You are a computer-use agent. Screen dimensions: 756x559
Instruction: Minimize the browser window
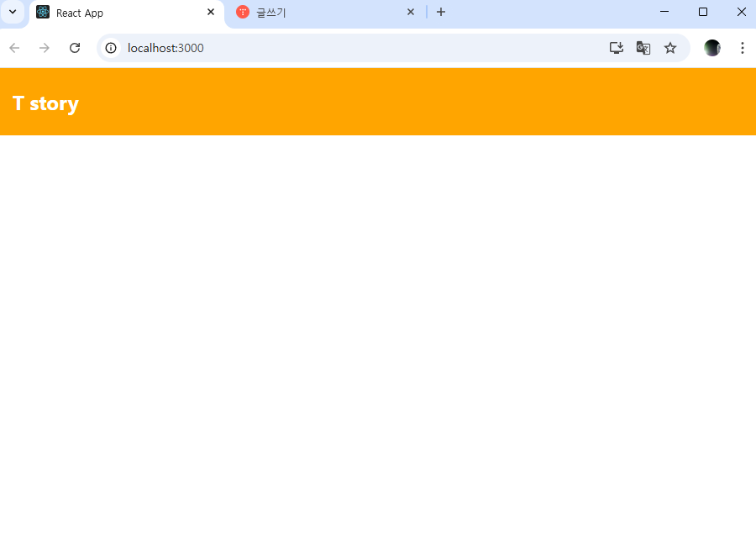pos(664,12)
